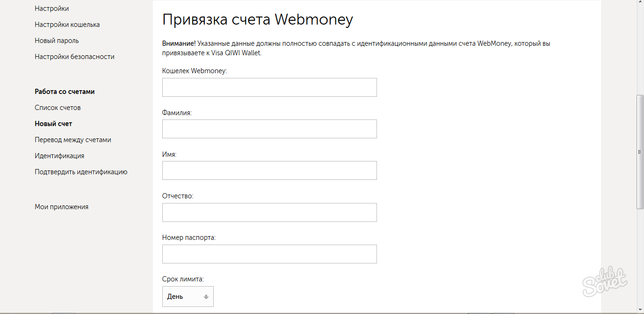Open Список счетов
The height and width of the screenshot is (314, 644).
pyautogui.click(x=58, y=108)
